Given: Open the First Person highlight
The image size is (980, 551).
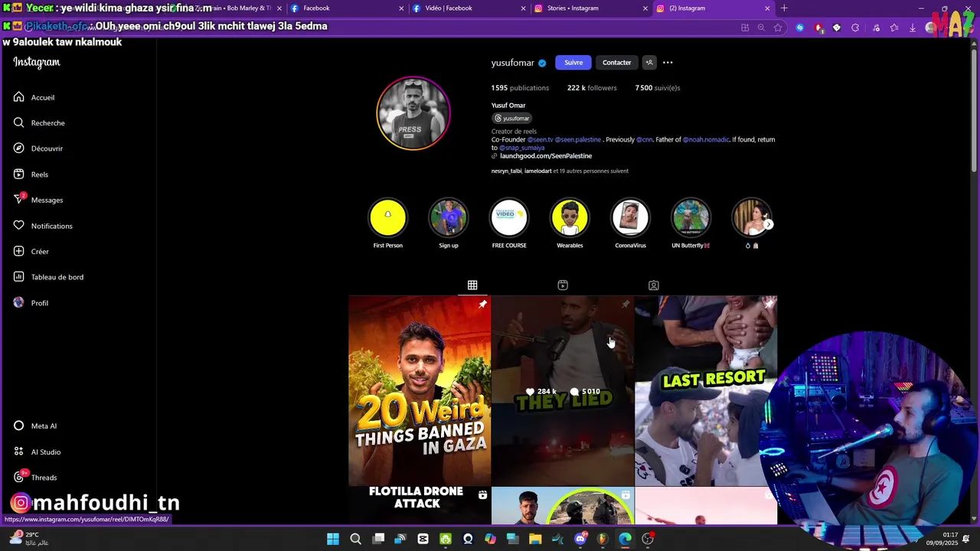Looking at the screenshot, I should pyautogui.click(x=388, y=217).
